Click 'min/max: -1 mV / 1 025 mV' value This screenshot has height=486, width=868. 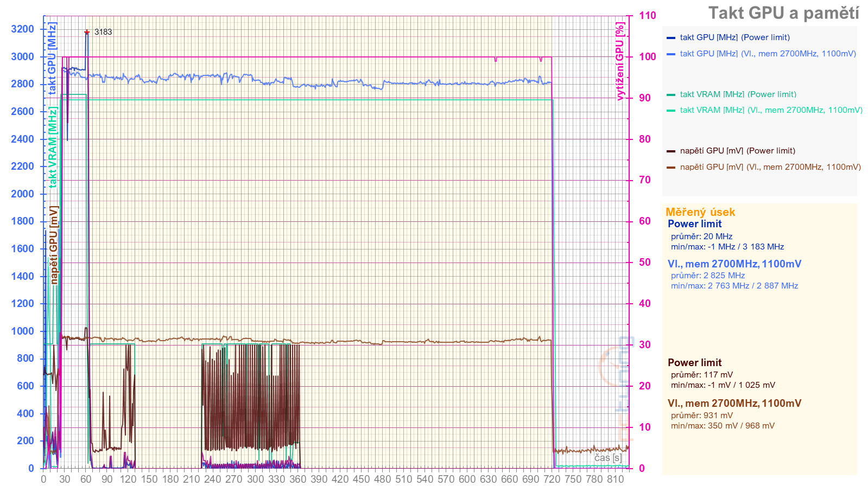(723, 385)
